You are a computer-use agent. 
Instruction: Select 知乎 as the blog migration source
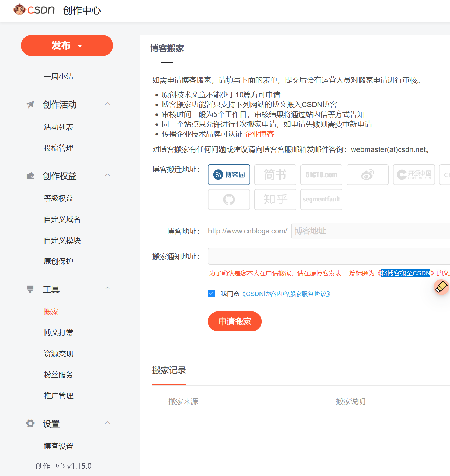(x=275, y=199)
